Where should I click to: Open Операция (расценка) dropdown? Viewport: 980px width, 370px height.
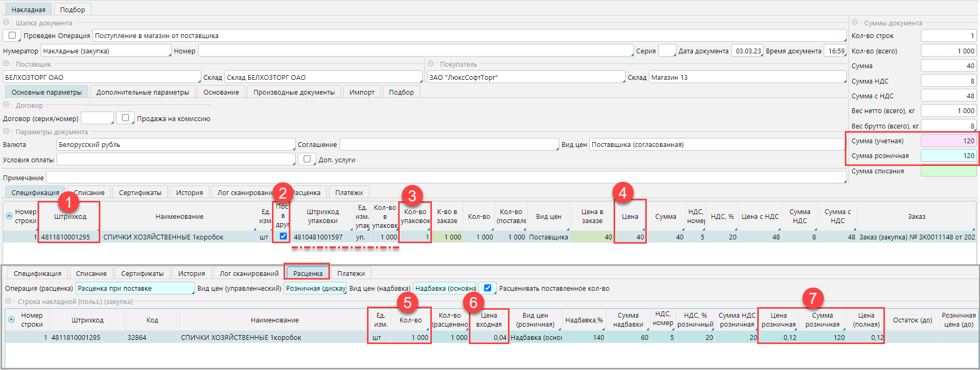click(x=135, y=288)
